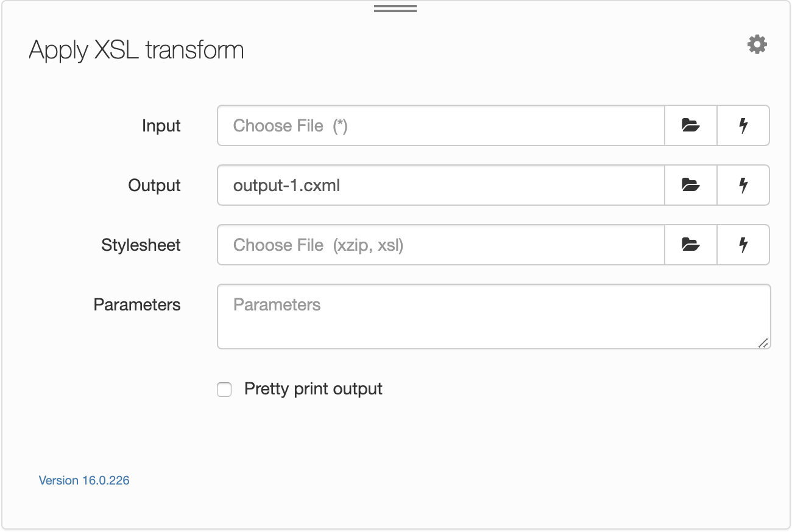This screenshot has width=792, height=532.
Task: Open the Version 16.0.226 link
Action: (x=84, y=480)
